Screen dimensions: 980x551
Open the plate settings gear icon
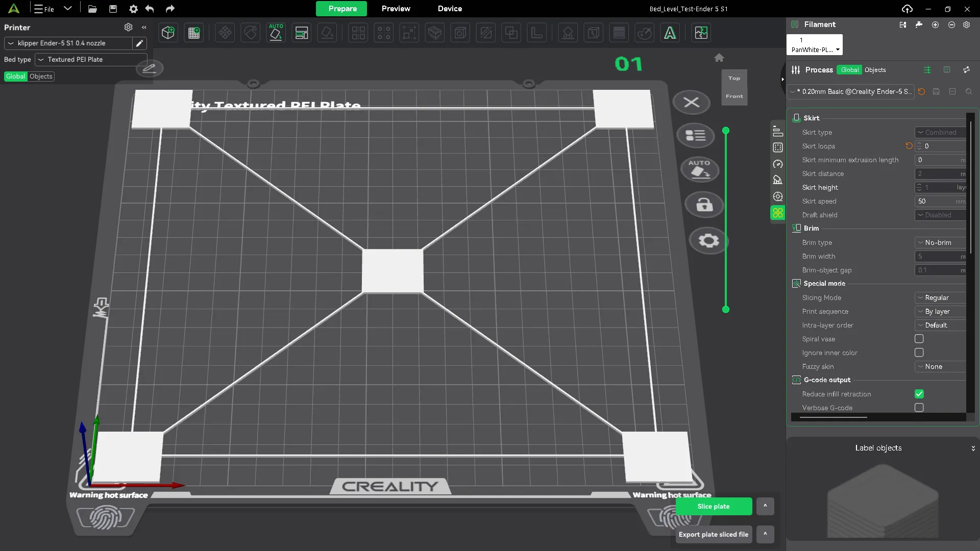[x=708, y=240]
